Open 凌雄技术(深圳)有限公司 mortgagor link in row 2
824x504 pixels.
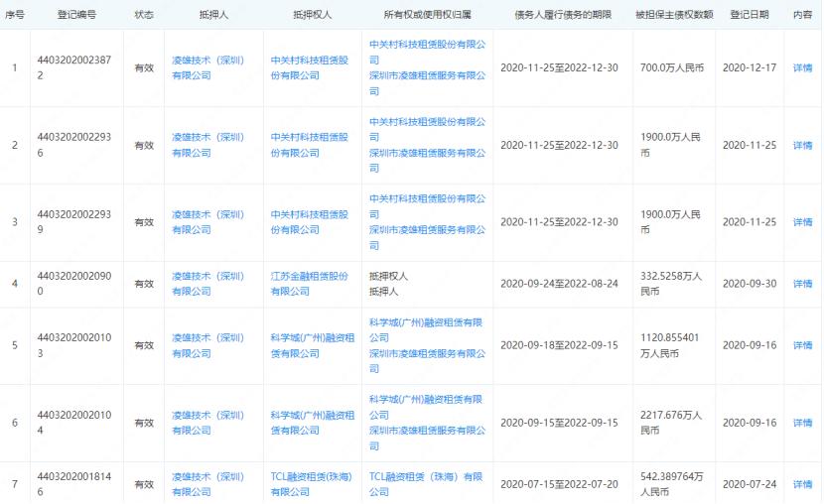point(208,145)
